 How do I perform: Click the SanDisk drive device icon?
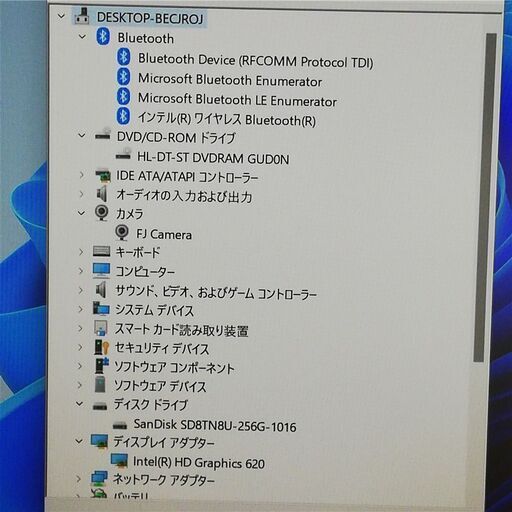[120, 425]
